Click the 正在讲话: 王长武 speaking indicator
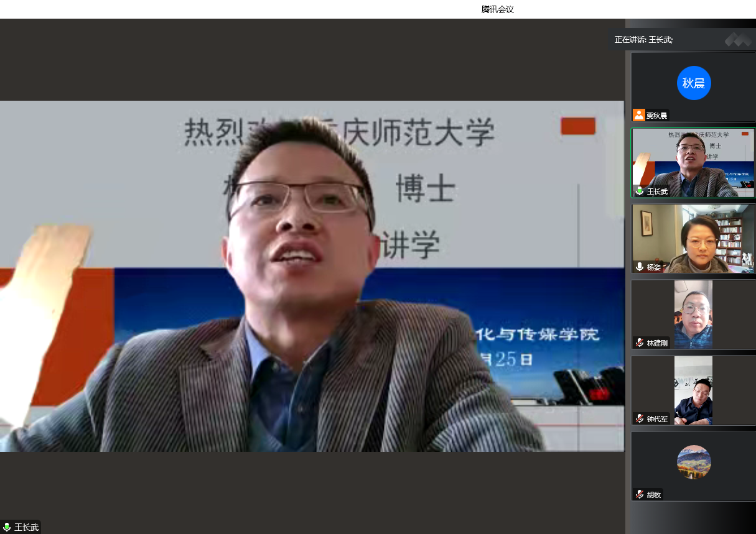This screenshot has height=534, width=756. [643, 39]
